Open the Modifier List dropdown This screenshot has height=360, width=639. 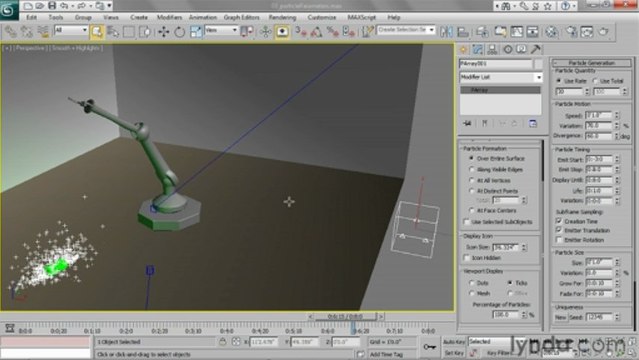(x=501, y=77)
